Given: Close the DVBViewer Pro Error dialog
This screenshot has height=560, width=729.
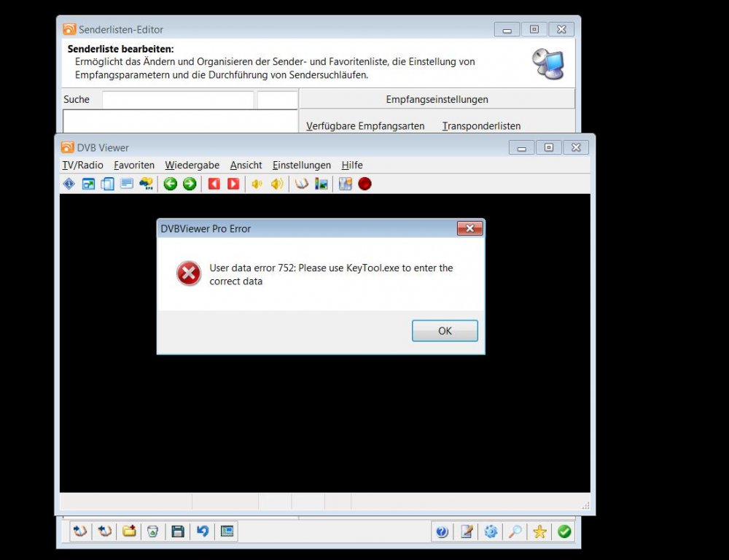Looking at the screenshot, I should pyautogui.click(x=470, y=228).
